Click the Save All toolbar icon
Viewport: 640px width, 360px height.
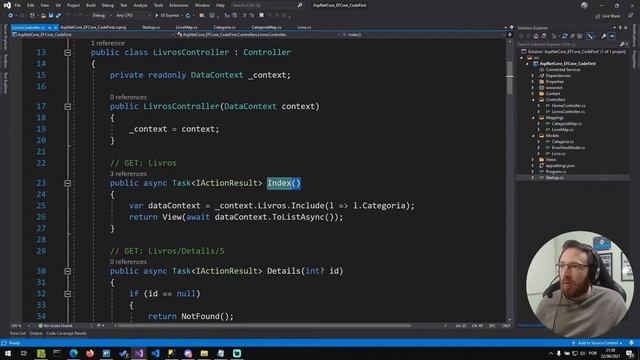coord(58,16)
